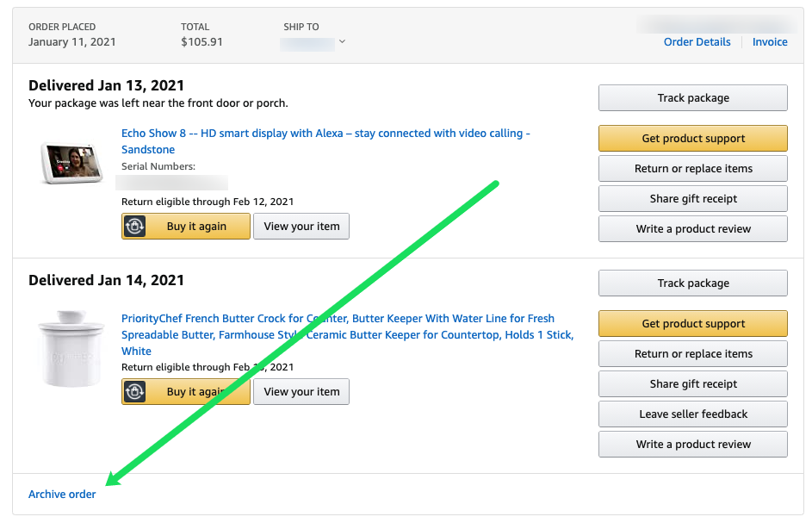The image size is (812, 523).
Task: Open Order Details link
Action: pos(697,42)
